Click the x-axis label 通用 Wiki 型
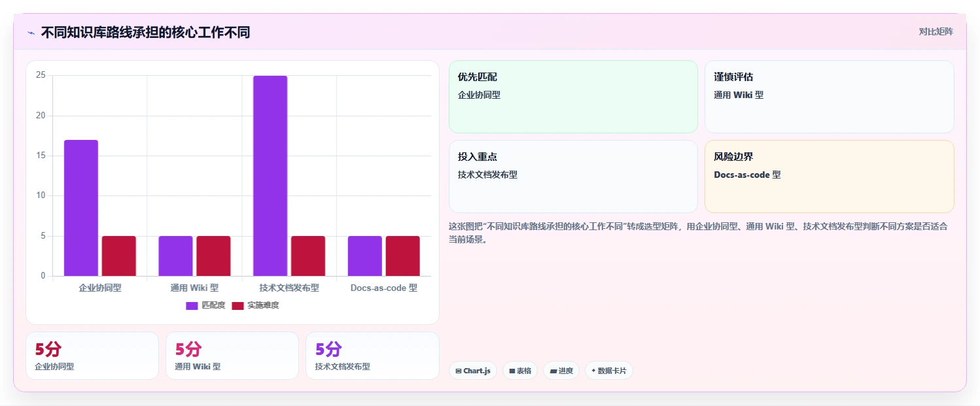980x406 pixels. tap(194, 288)
